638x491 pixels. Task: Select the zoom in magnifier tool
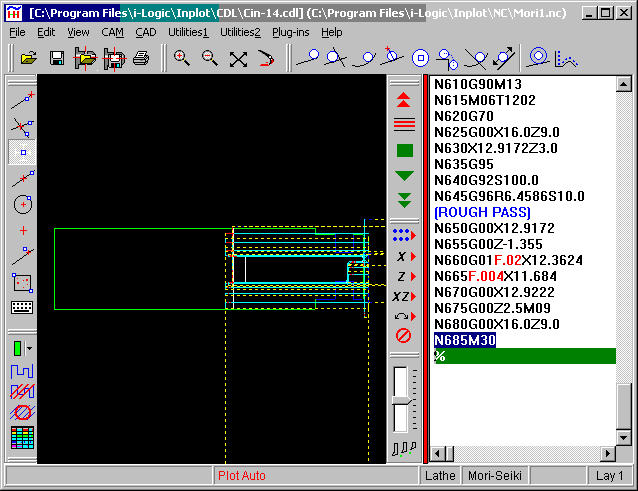point(182,58)
